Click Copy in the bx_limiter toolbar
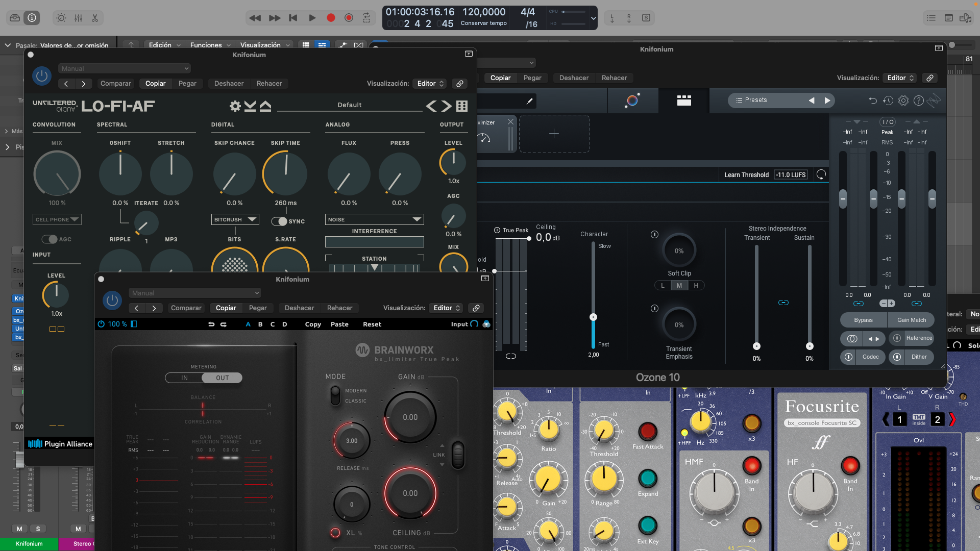This screenshot has height=551, width=980. click(313, 324)
